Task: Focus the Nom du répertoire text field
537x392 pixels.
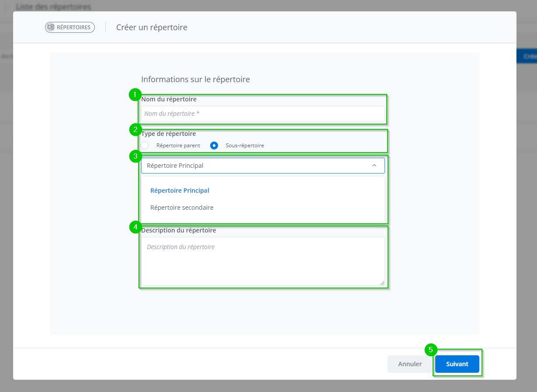Action: 263,114
